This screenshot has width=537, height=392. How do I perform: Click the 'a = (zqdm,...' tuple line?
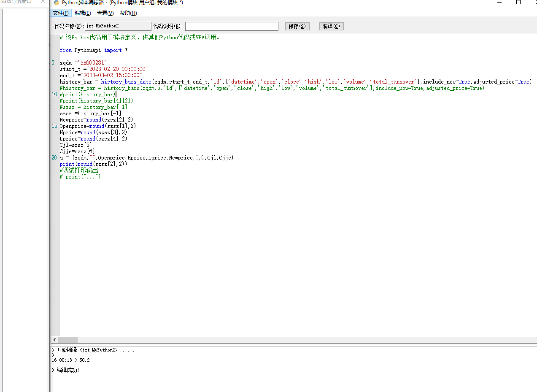point(146,158)
